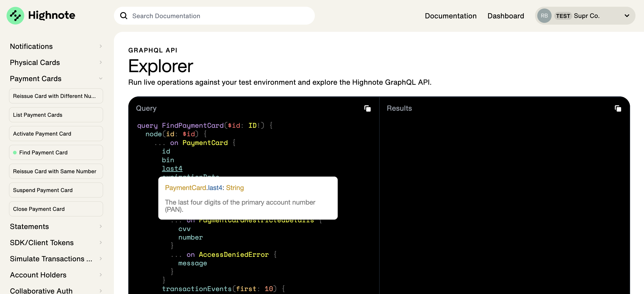Open Close Payment Card operation
This screenshot has height=294, width=644.
coord(56,209)
